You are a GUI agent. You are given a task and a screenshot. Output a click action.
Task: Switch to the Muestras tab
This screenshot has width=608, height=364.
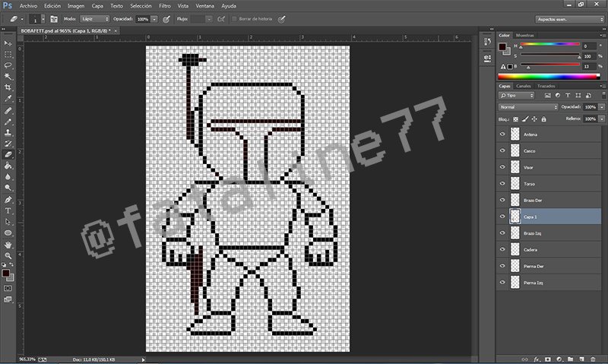[x=524, y=35]
